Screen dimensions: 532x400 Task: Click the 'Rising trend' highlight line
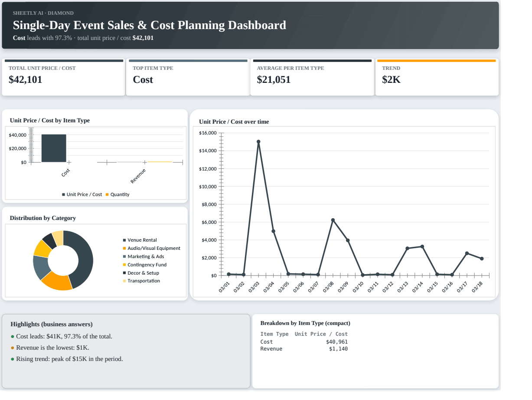coord(69,359)
